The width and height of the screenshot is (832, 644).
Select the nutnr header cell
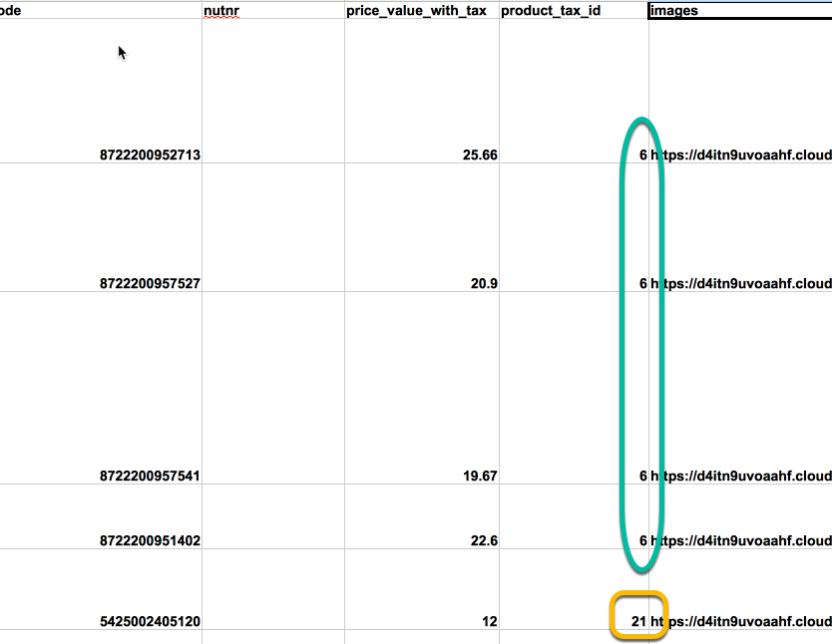(x=273, y=11)
